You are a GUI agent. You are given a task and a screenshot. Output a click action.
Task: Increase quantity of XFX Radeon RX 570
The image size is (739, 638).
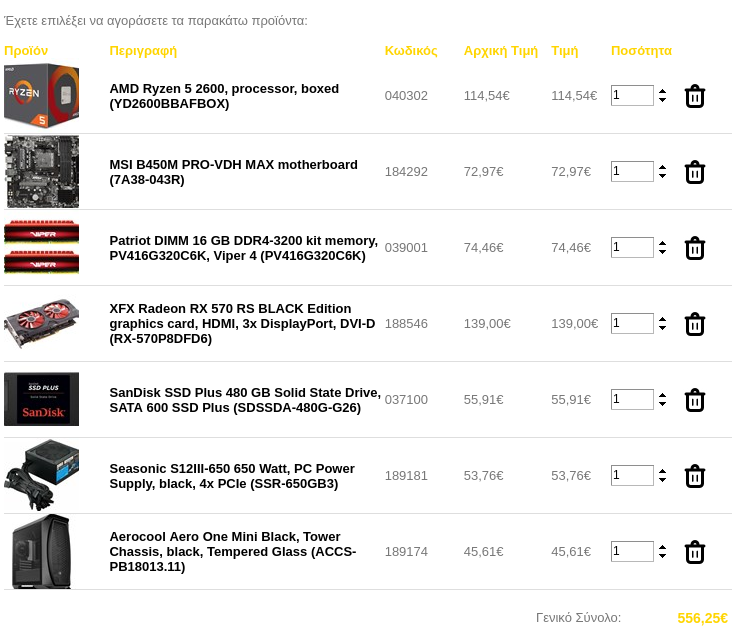(x=662, y=319)
